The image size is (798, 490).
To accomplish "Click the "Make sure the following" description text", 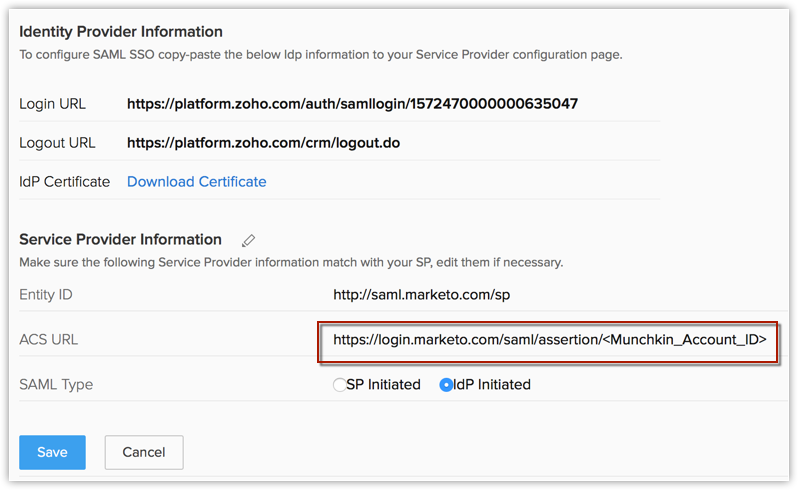I will click(x=291, y=262).
